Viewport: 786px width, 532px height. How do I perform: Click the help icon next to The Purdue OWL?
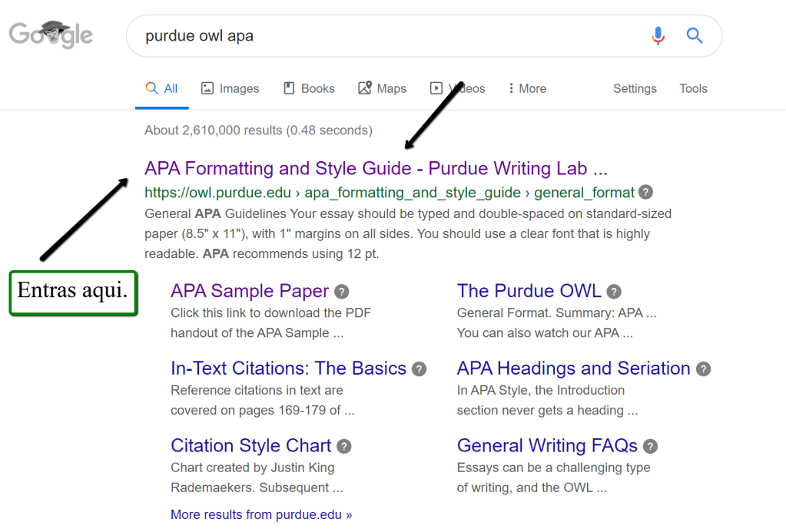[614, 292]
